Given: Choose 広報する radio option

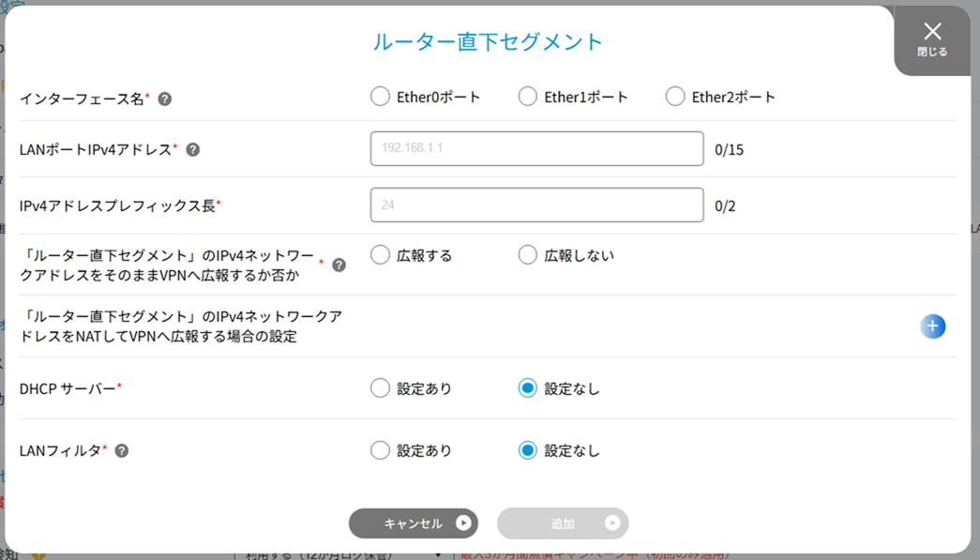Looking at the screenshot, I should [380, 255].
